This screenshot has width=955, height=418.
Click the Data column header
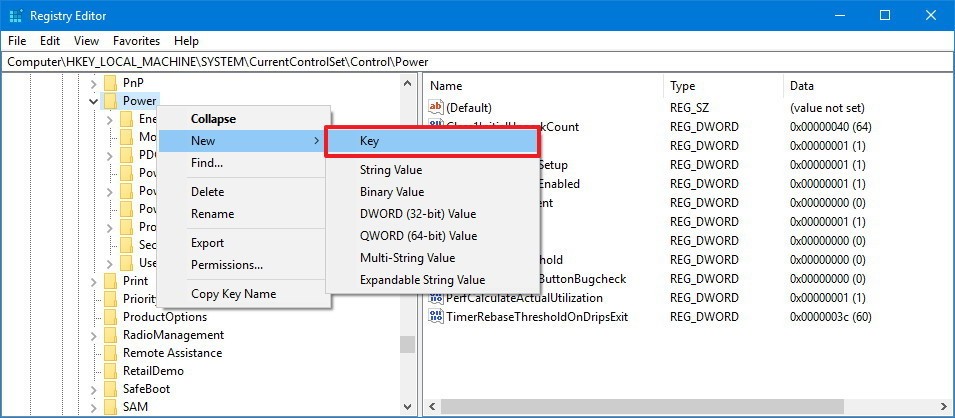pyautogui.click(x=867, y=86)
